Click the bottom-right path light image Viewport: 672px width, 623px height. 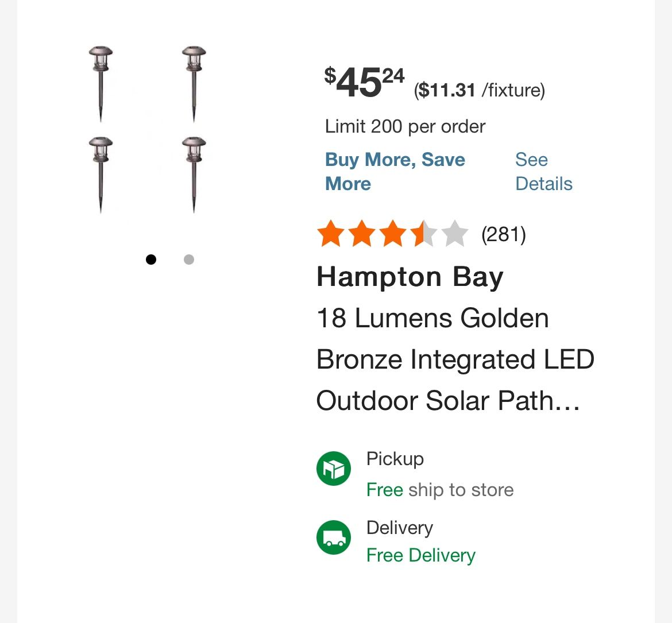(x=194, y=174)
